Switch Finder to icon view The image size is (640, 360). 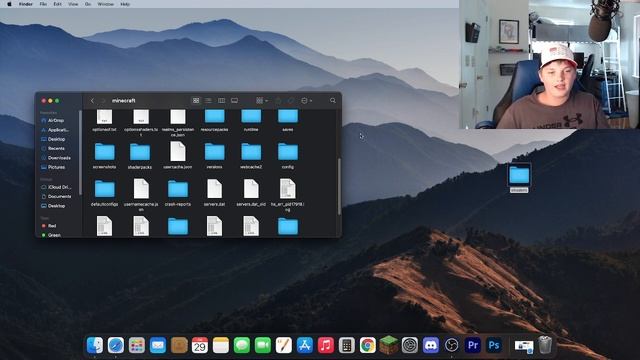coord(196,100)
